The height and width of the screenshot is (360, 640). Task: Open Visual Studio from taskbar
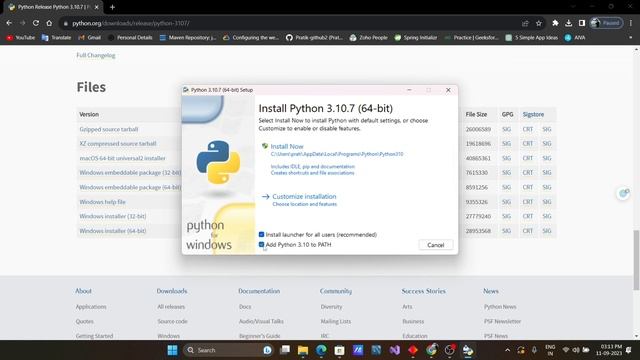tap(394, 350)
